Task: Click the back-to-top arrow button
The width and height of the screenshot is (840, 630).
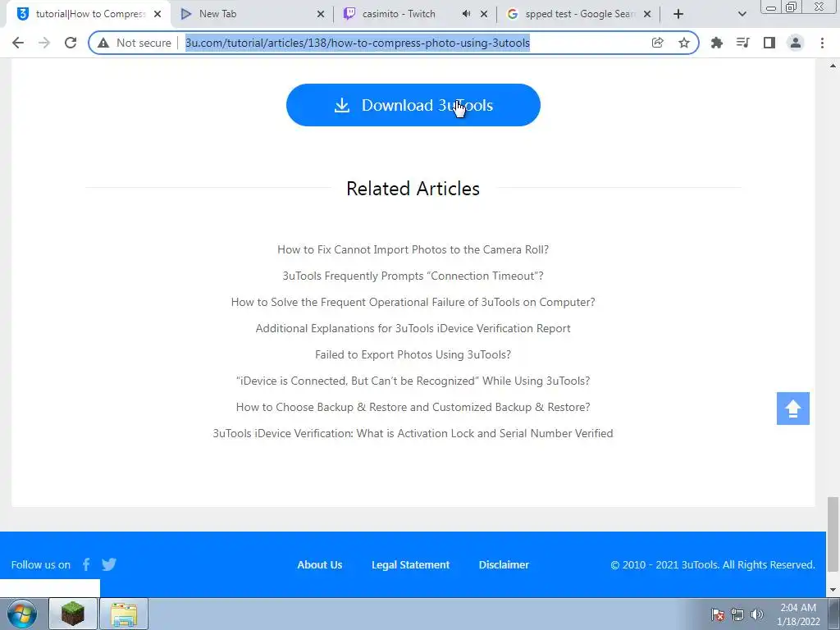Action: (793, 409)
